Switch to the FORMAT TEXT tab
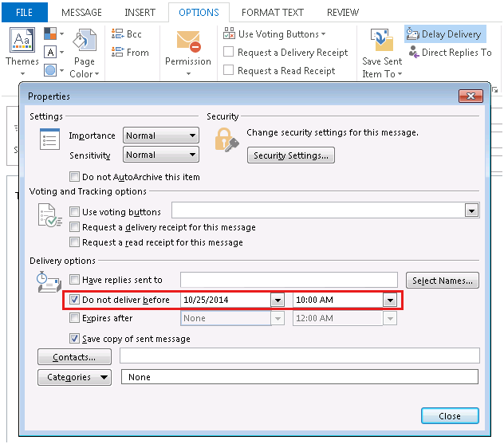504x444 pixels. [273, 12]
